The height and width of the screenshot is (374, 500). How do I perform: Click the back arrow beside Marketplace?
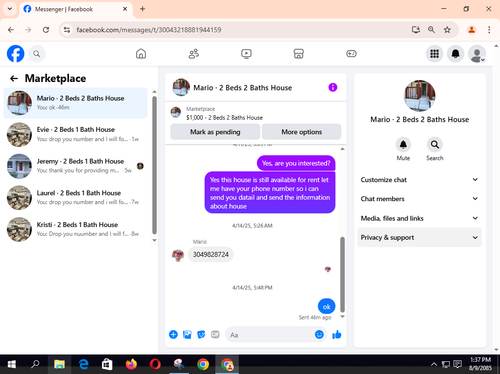click(x=14, y=78)
